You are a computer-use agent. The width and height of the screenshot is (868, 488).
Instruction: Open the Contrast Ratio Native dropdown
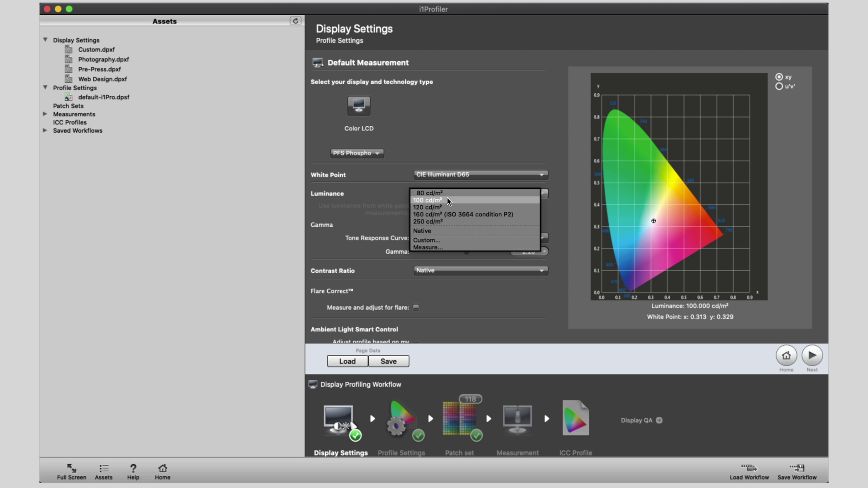(480, 270)
